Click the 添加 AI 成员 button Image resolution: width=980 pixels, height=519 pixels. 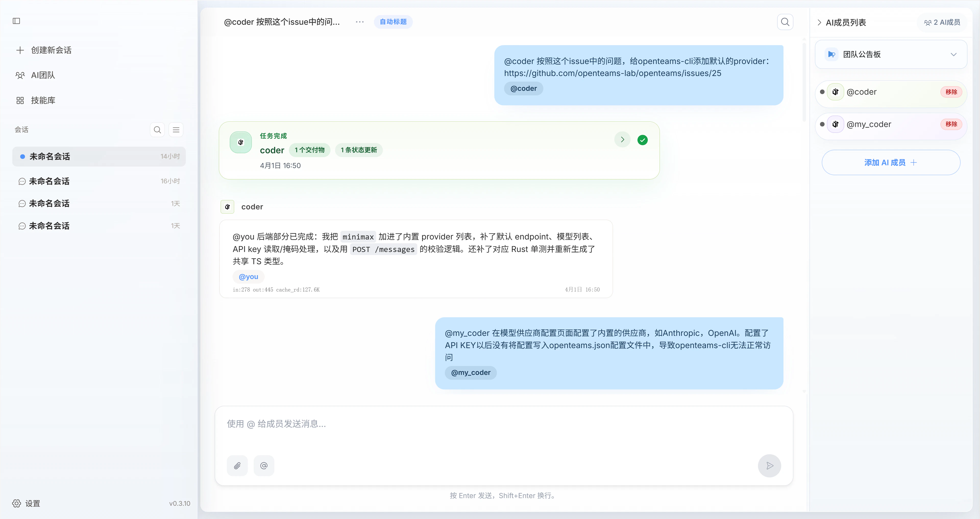click(891, 162)
